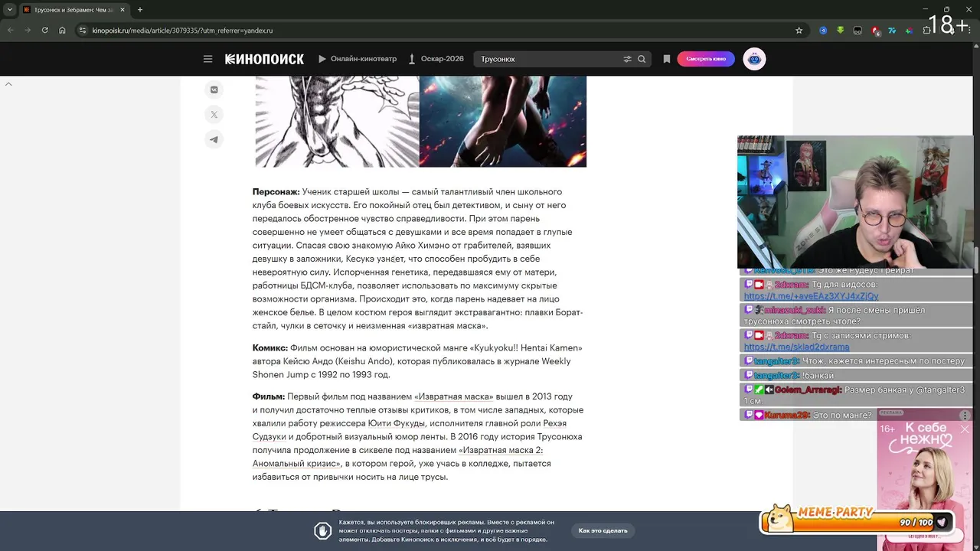Share article via X icon
This screenshot has height=551, width=980.
pos(214,115)
